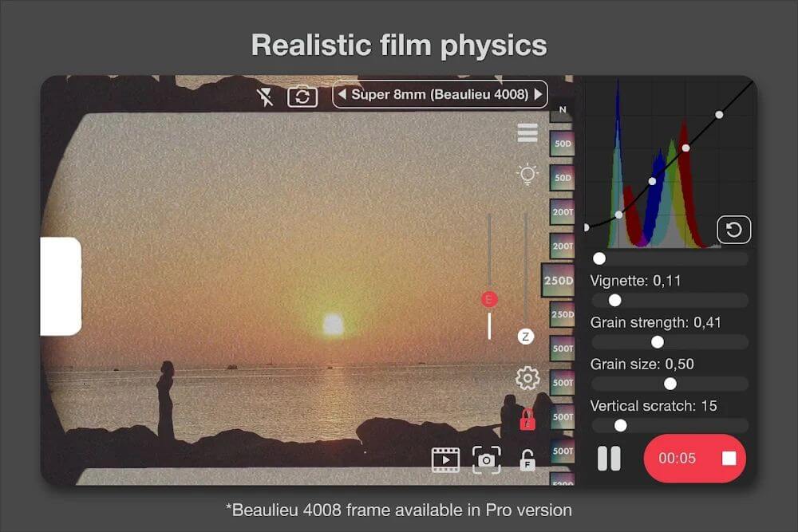
Task: Pause the recording
Action: click(x=609, y=459)
